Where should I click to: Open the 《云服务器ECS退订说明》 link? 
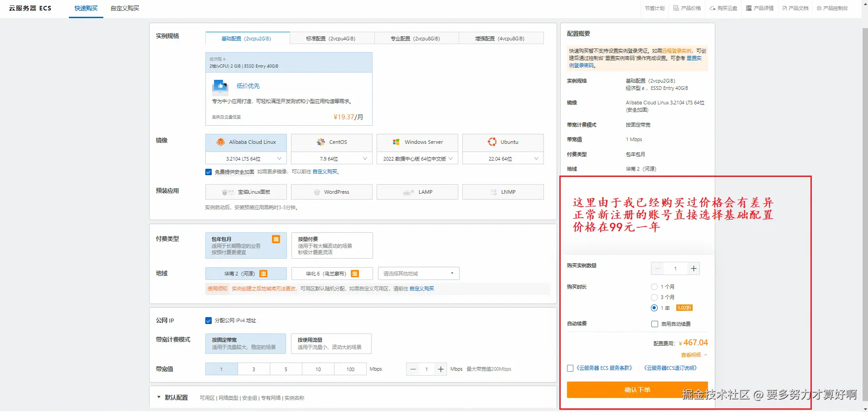[x=670, y=368]
